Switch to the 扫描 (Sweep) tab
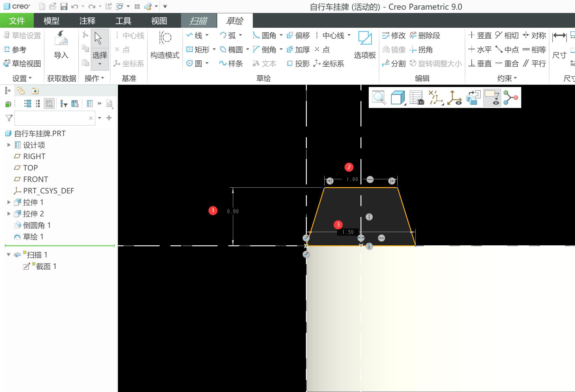 pyautogui.click(x=199, y=21)
